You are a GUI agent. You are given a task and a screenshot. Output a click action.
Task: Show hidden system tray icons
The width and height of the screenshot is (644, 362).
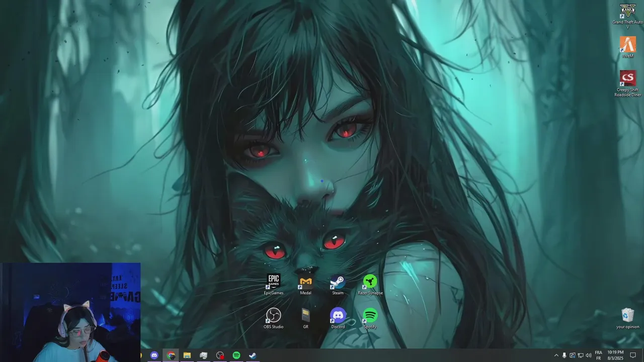click(556, 355)
